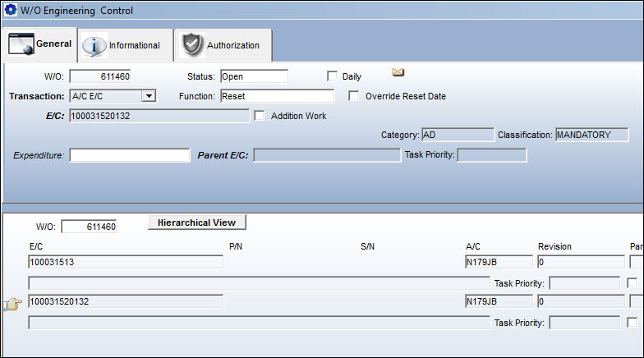Check Override Reset Date option

[x=353, y=95]
